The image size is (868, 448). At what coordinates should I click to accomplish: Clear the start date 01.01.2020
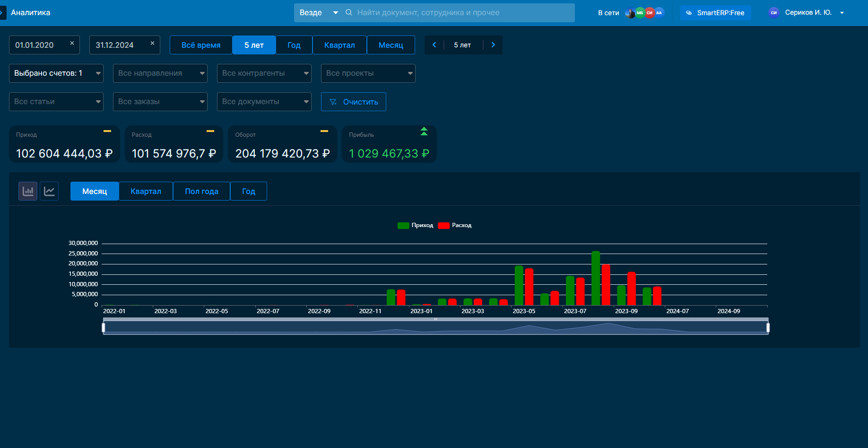click(72, 43)
